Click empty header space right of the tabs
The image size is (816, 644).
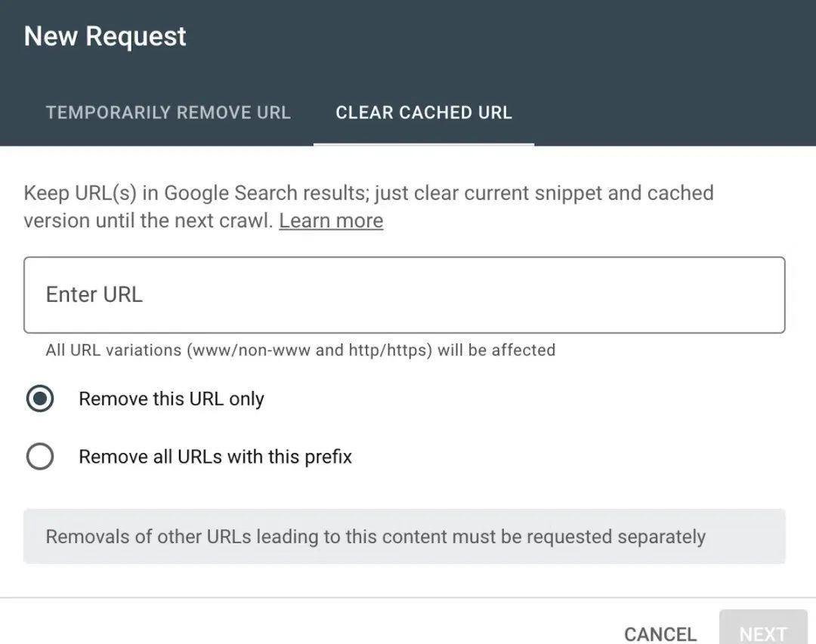[672, 112]
